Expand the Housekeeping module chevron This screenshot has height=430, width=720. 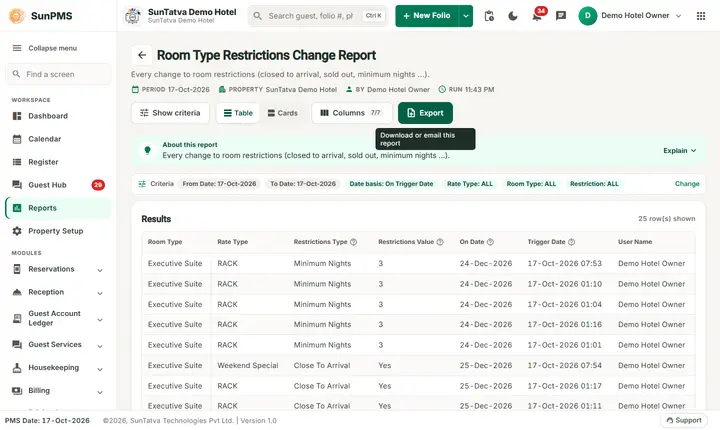point(100,369)
